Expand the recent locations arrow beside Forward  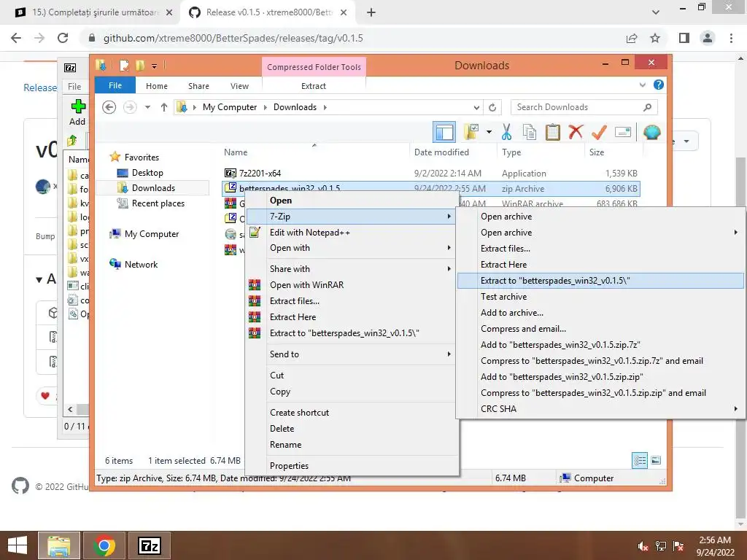(147, 107)
